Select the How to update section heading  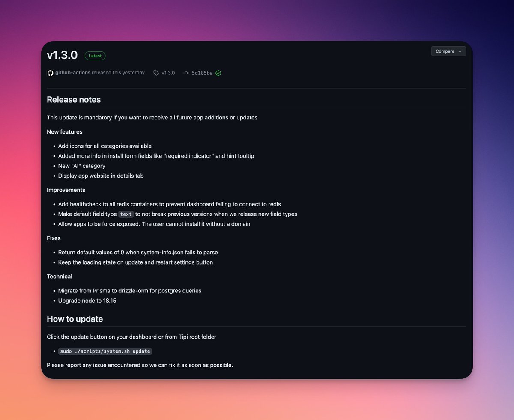(x=75, y=319)
